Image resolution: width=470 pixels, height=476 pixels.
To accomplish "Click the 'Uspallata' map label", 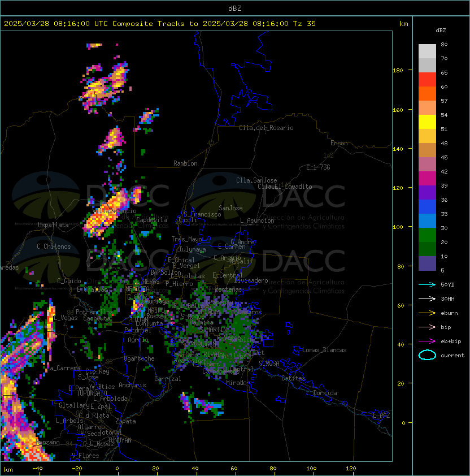I will (x=53, y=225).
